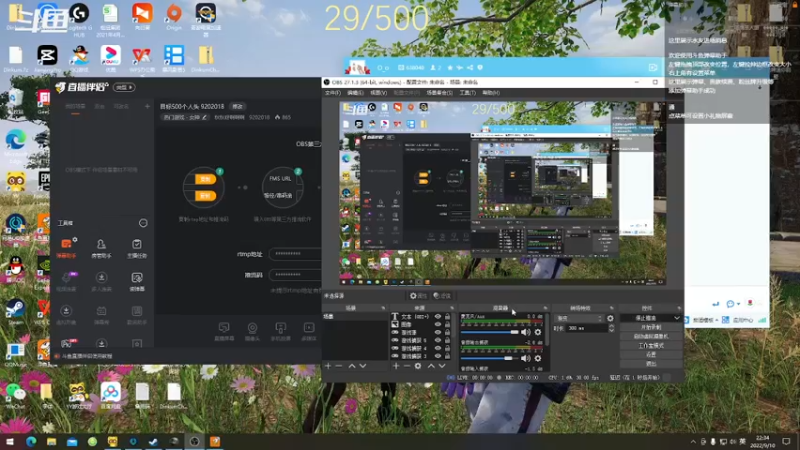Undock the 转场特效 panel with its header icon
800x450 pixels.
[x=611, y=308]
